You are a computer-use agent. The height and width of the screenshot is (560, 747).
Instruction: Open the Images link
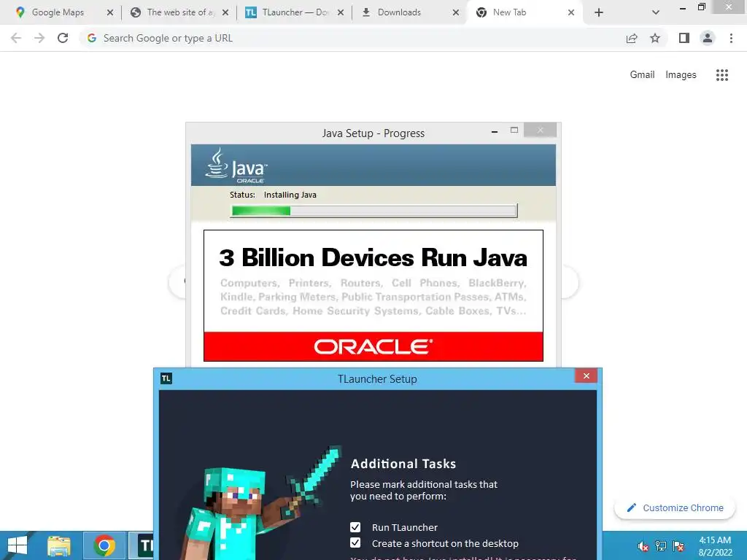pos(681,75)
